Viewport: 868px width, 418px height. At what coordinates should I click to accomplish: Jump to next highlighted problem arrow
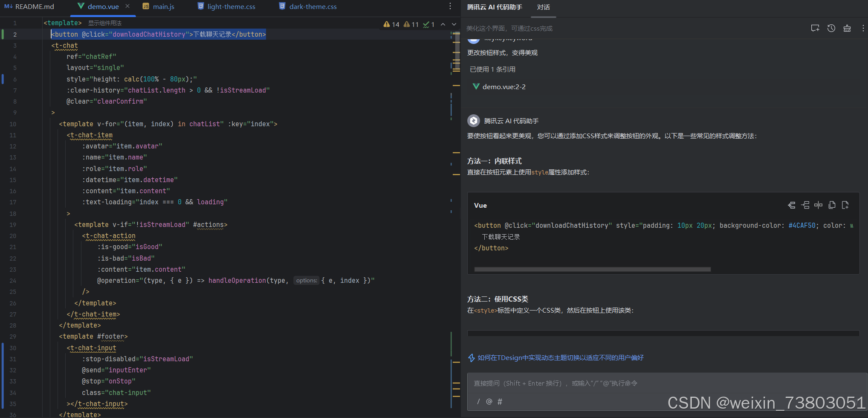click(x=454, y=24)
